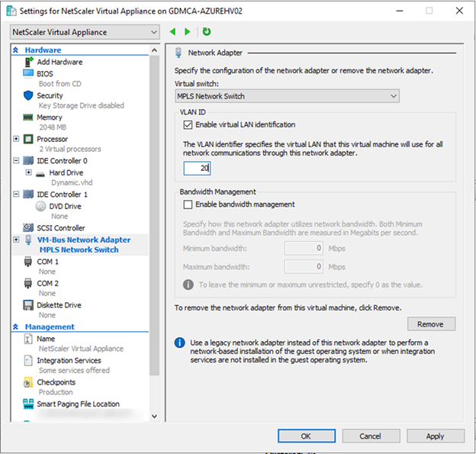Click the Checkpoints icon
Screen dimensions: 476x454
28,382
